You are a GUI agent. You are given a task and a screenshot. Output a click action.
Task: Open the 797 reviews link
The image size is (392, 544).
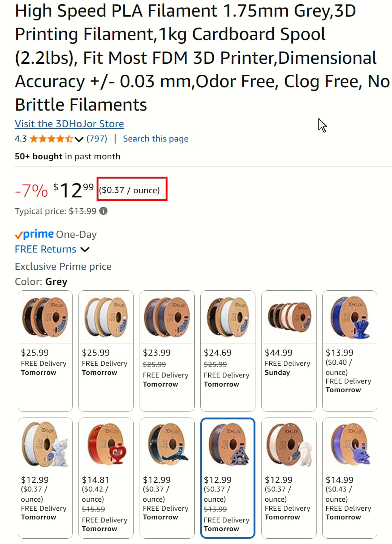click(x=97, y=139)
